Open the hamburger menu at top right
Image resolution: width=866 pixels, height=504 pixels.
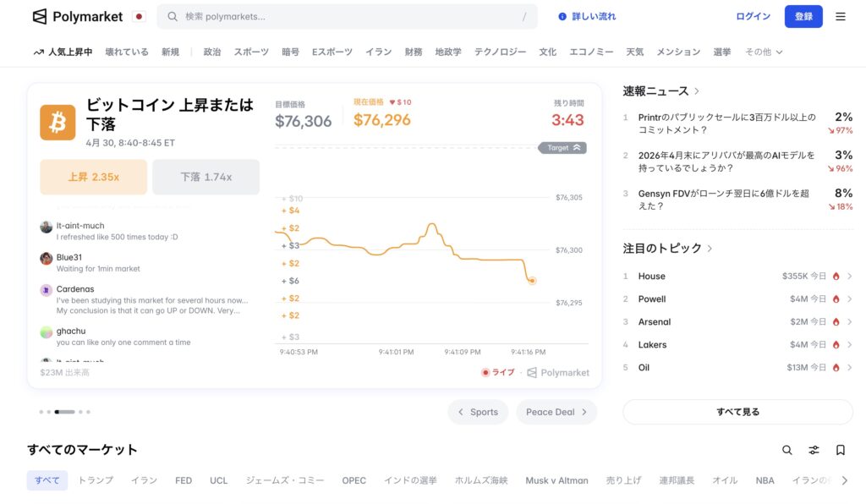[x=841, y=16]
